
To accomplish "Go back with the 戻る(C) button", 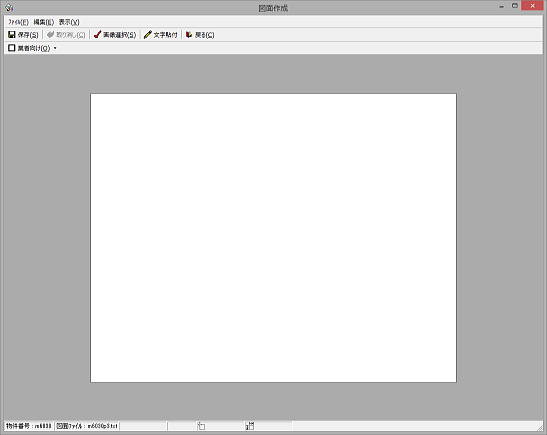I will pyautogui.click(x=200, y=35).
